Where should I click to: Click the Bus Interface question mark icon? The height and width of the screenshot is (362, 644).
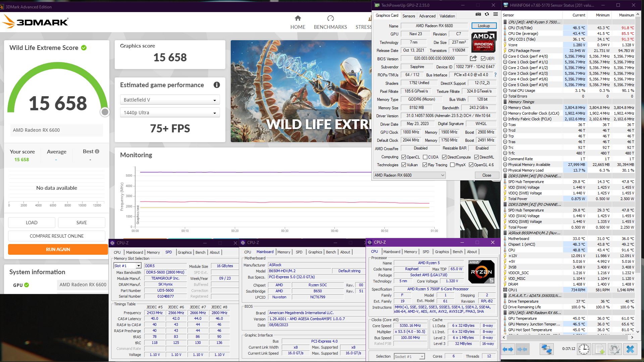point(495,75)
